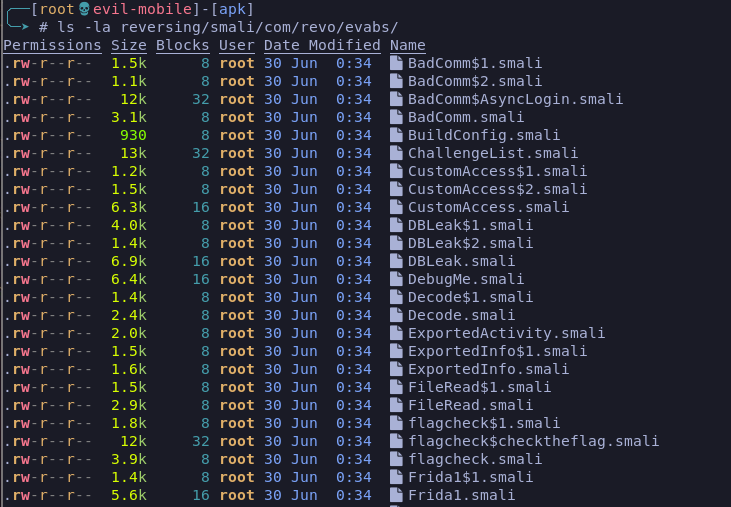
Task: Click the file icon next to Frida1.smali
Action: tap(396, 495)
